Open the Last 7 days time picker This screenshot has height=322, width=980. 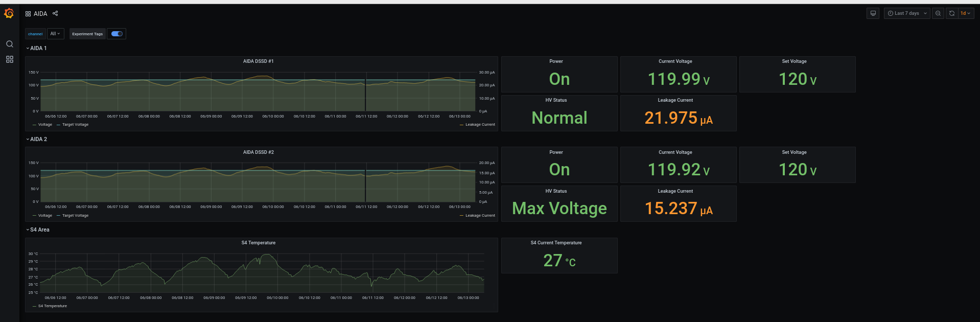(907, 13)
